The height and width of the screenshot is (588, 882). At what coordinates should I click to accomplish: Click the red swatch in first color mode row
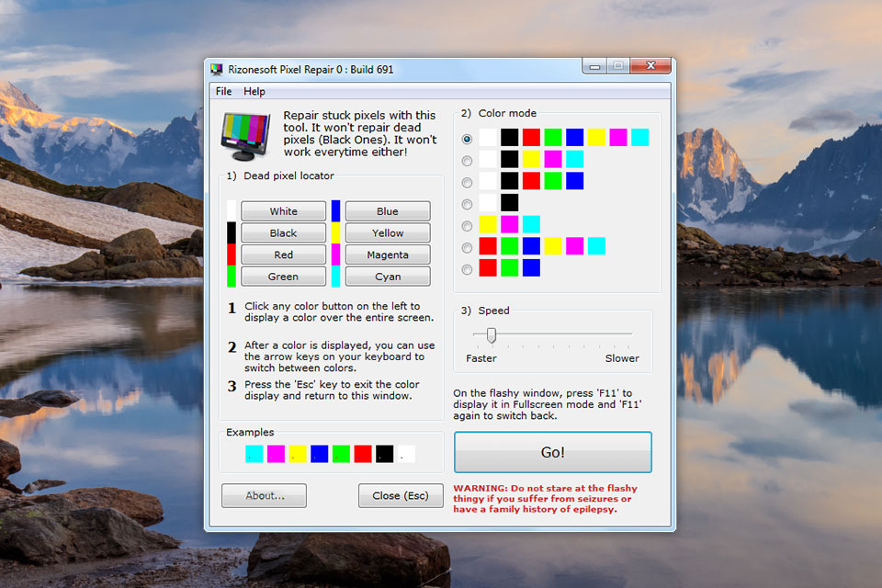click(x=531, y=137)
